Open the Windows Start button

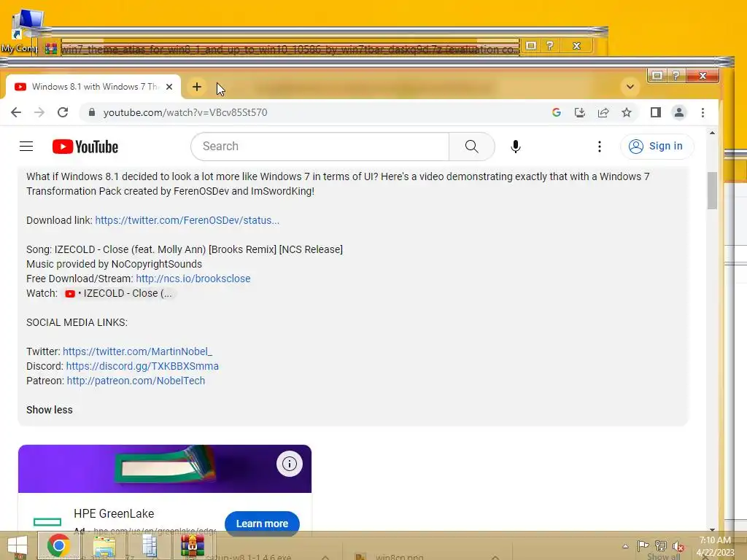pos(18,545)
